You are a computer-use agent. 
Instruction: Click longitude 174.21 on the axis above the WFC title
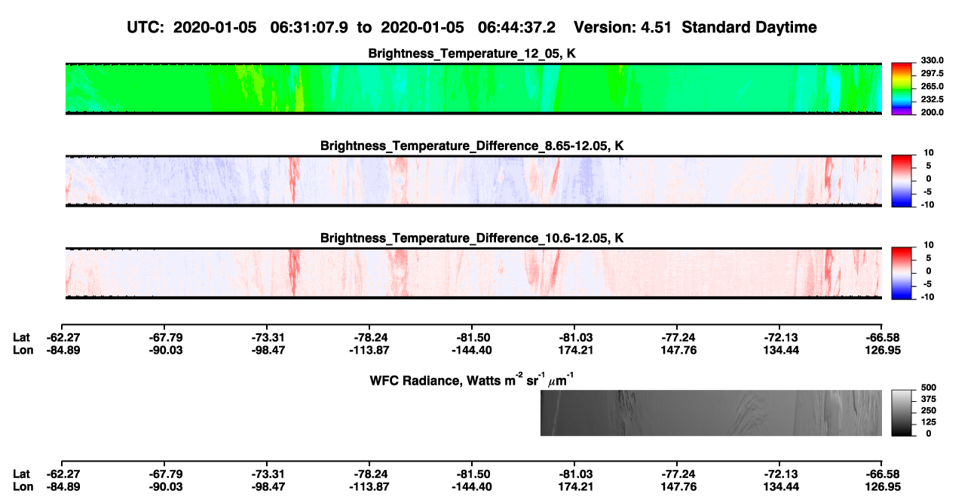point(574,350)
